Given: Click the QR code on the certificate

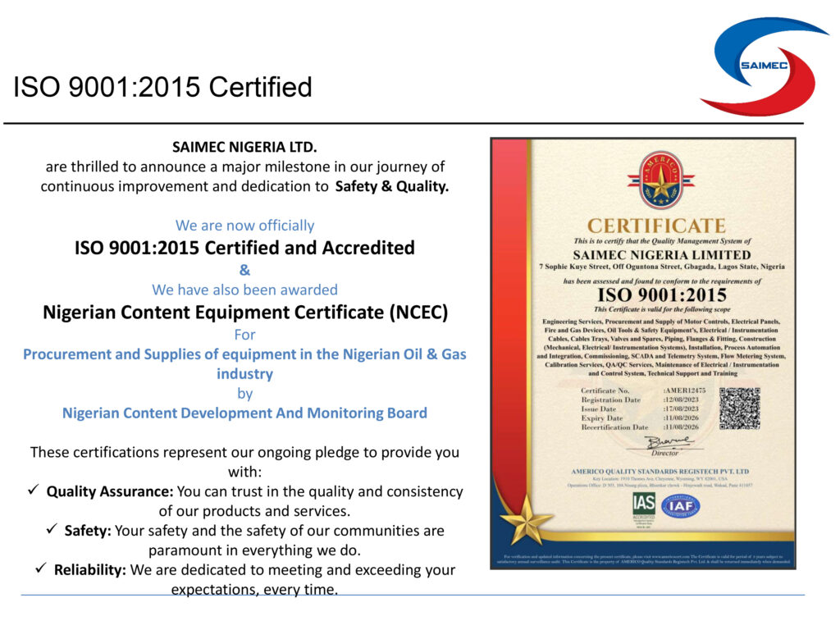Looking at the screenshot, I should pos(739,408).
